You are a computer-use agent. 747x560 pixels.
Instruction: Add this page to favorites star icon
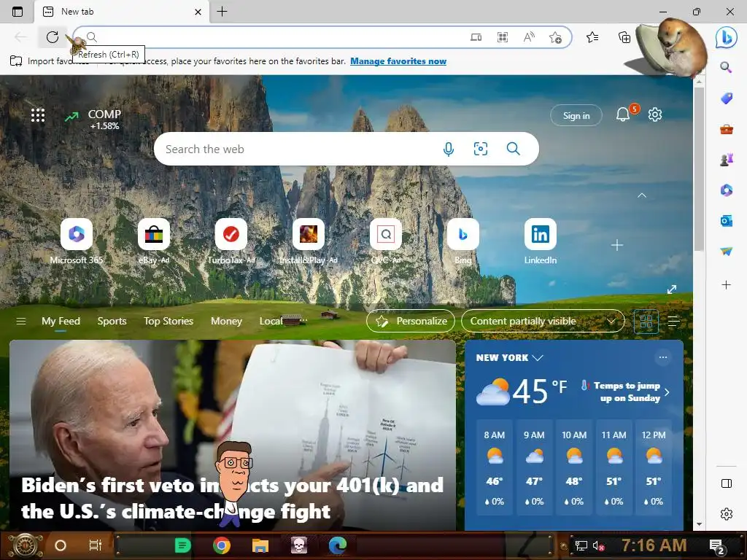tap(555, 37)
